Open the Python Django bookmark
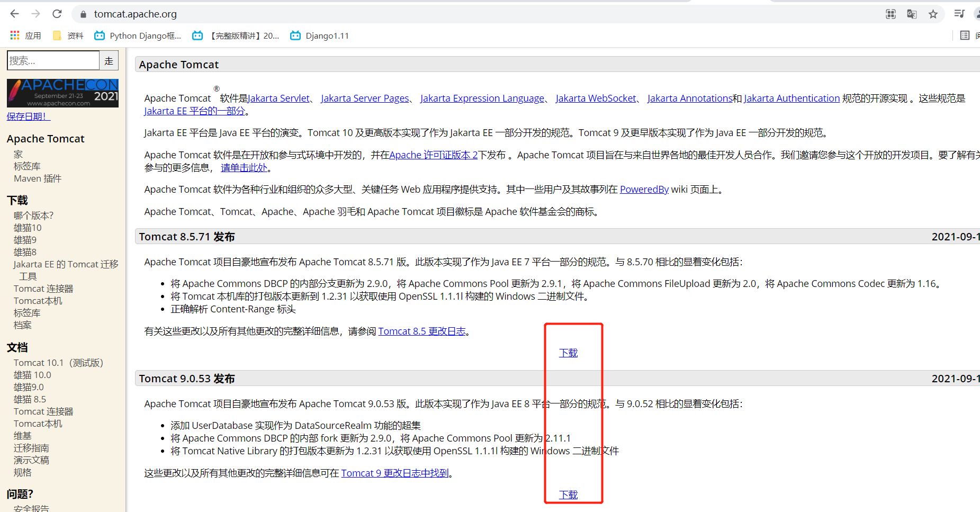 point(138,35)
